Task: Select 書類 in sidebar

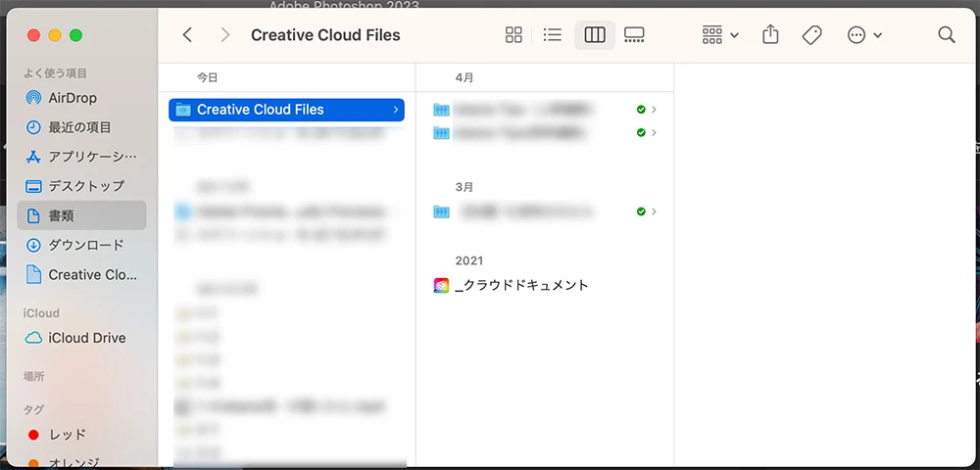Action: click(x=82, y=215)
